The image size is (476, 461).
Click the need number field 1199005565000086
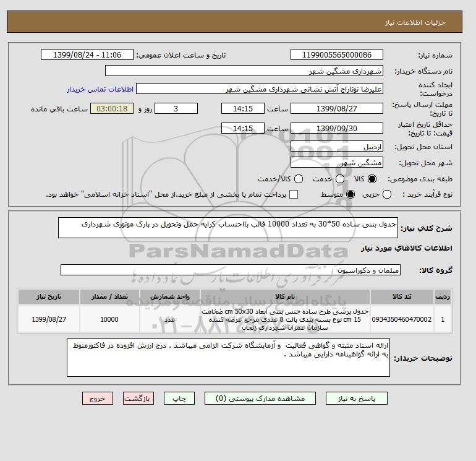[x=337, y=55]
